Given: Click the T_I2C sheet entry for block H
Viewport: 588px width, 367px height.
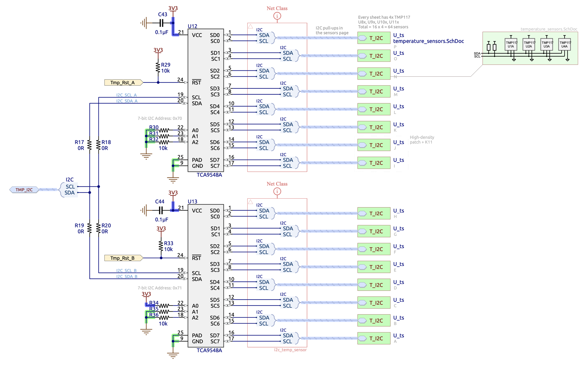Looking at the screenshot, I should (x=374, y=214).
